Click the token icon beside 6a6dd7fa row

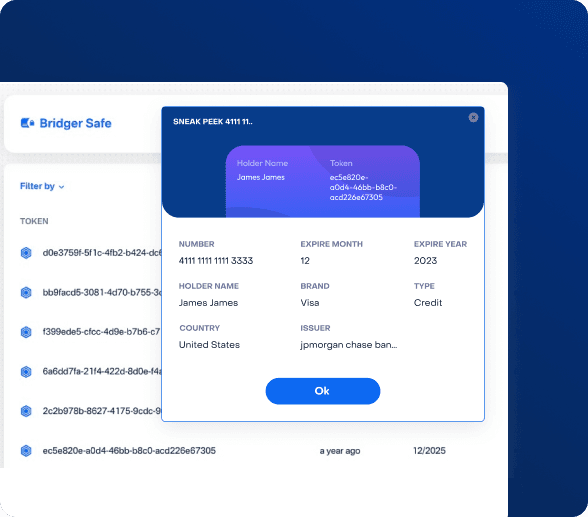[x=26, y=372]
